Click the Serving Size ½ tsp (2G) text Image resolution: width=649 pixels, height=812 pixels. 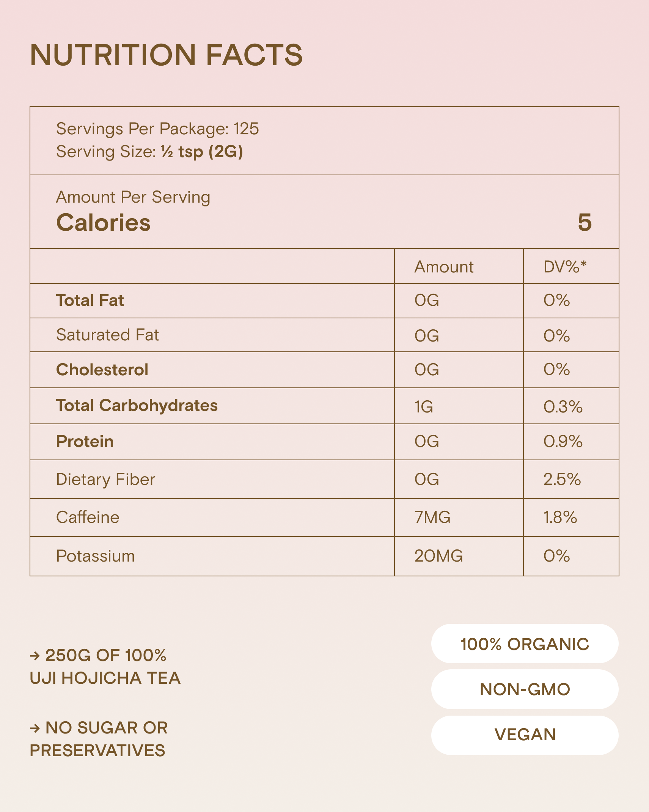[x=149, y=152]
